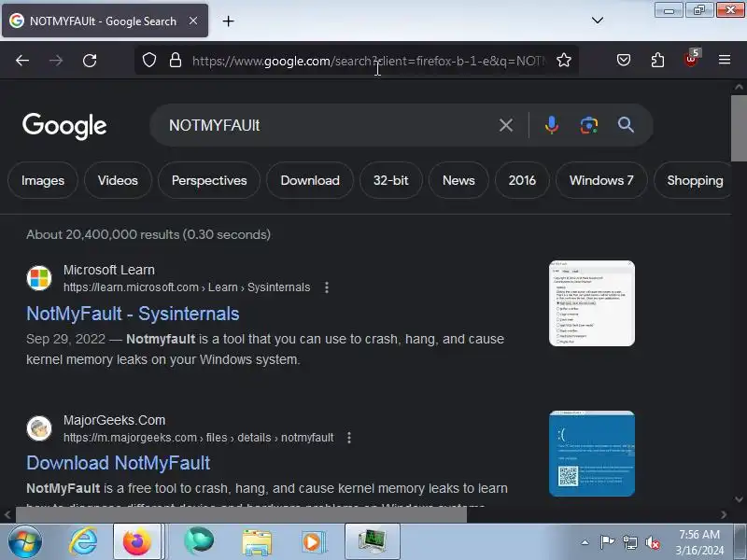Select the 2016 filter chip
The width and height of the screenshot is (747, 560).
(522, 180)
